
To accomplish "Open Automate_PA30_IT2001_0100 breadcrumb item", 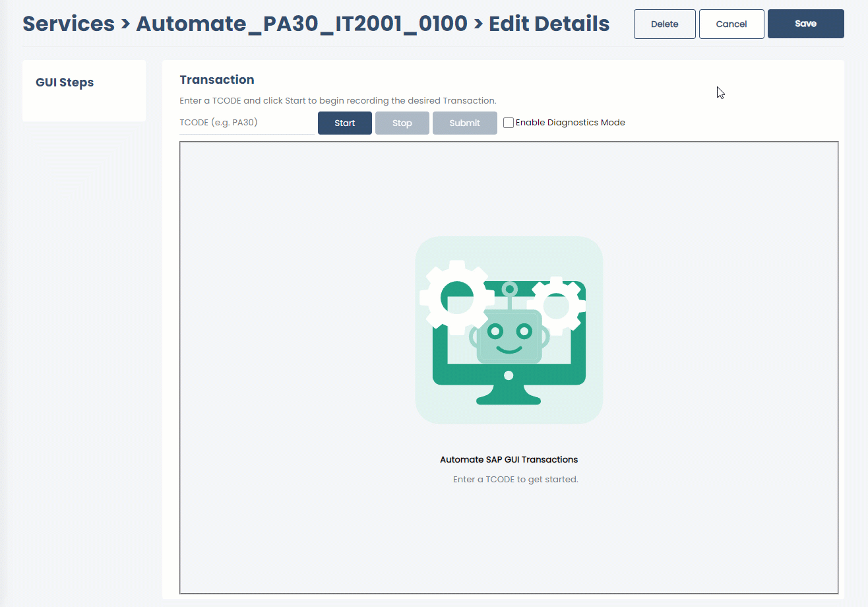I will [301, 24].
